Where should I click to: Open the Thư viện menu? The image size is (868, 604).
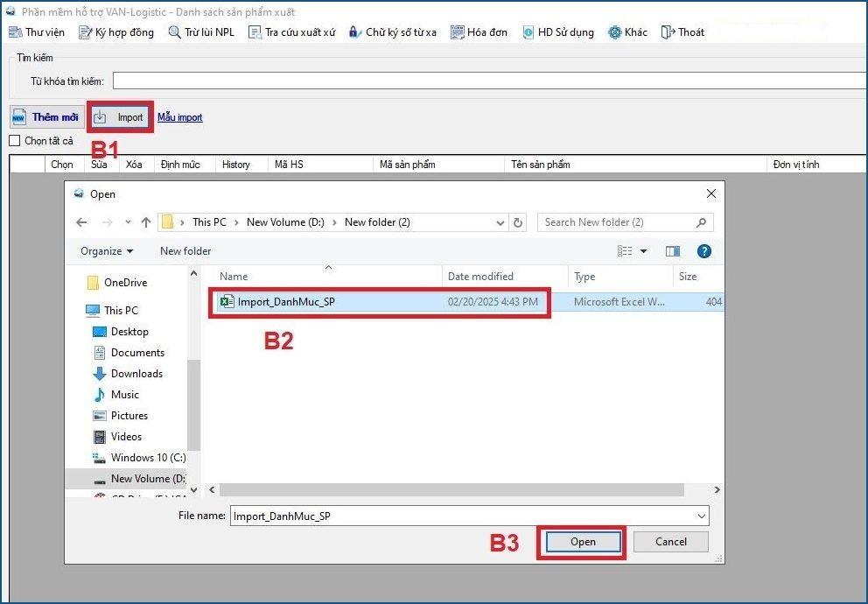[x=37, y=32]
